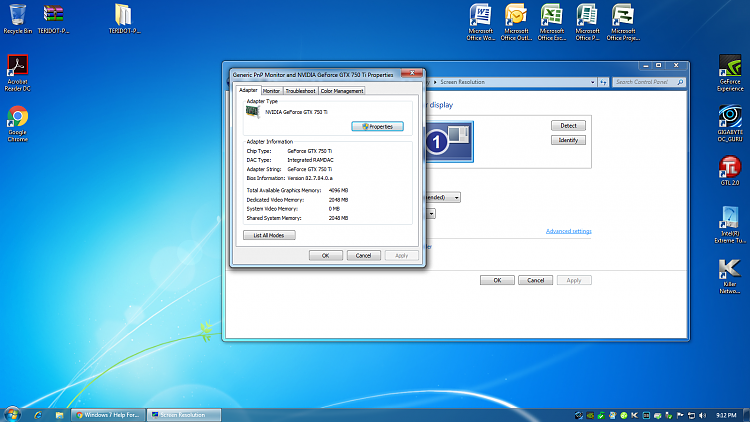This screenshot has width=750, height=422.
Task: Open Microsoft Office Excel shortcut
Action: [x=551, y=22]
